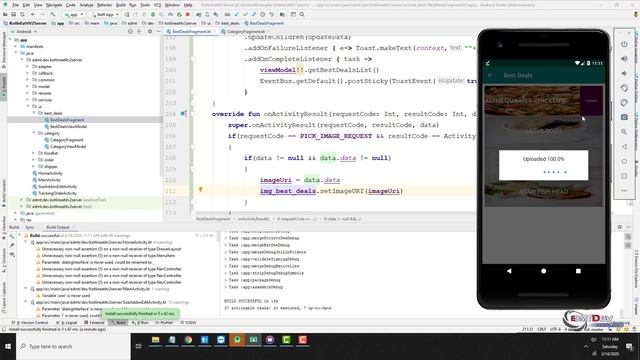Click the Search Everywhere magnifier icon

click(302, 15)
